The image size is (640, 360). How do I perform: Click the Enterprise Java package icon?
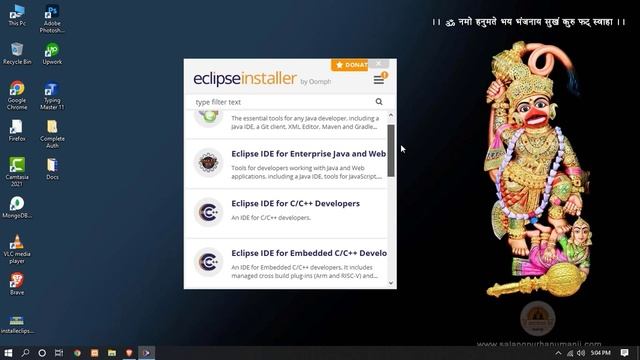point(208,162)
